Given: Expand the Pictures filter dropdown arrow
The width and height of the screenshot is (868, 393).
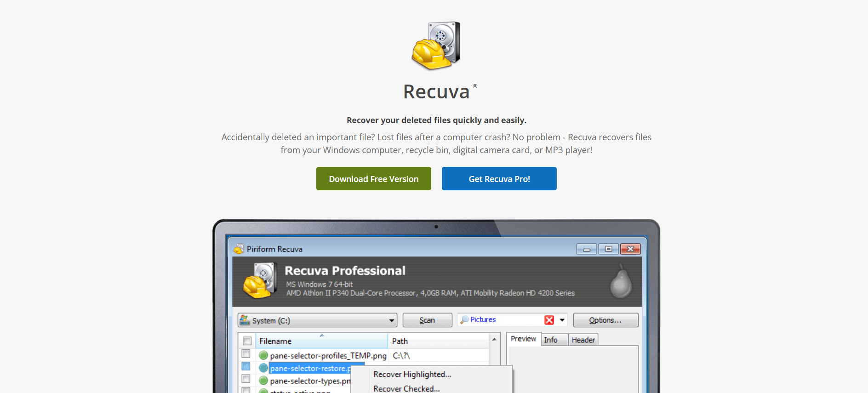Looking at the screenshot, I should [x=562, y=320].
